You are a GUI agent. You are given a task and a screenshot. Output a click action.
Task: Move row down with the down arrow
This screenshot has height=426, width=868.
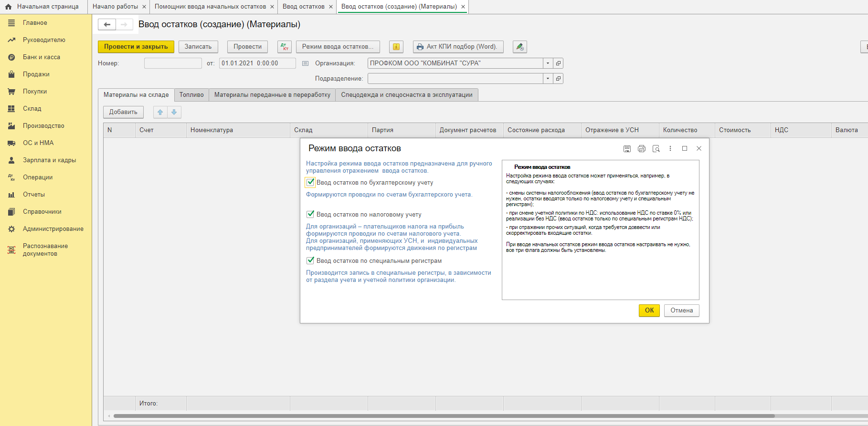click(x=174, y=112)
